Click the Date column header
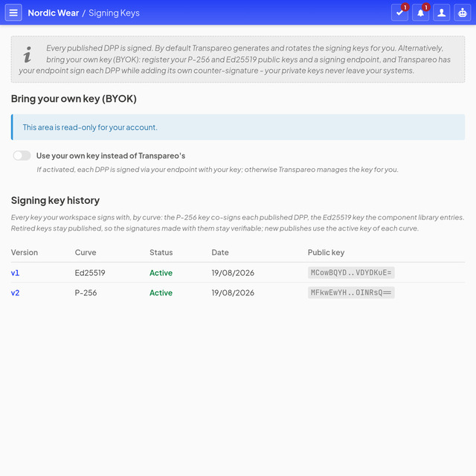476x476 pixels. tap(220, 253)
